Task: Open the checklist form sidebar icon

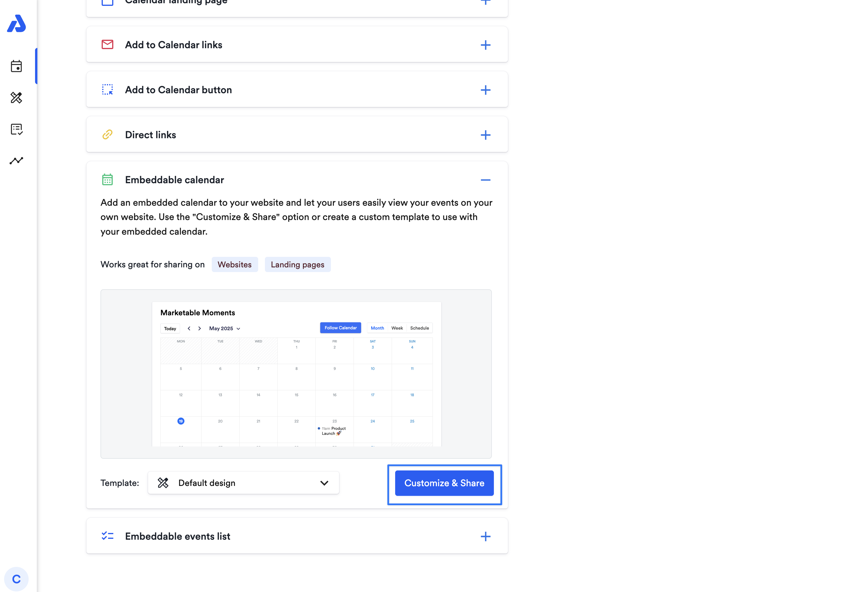Action: tap(16, 129)
